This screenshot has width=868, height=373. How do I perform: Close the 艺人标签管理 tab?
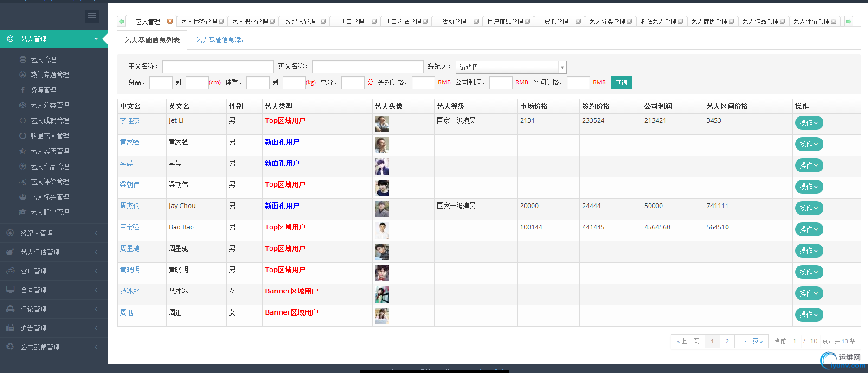coord(221,21)
